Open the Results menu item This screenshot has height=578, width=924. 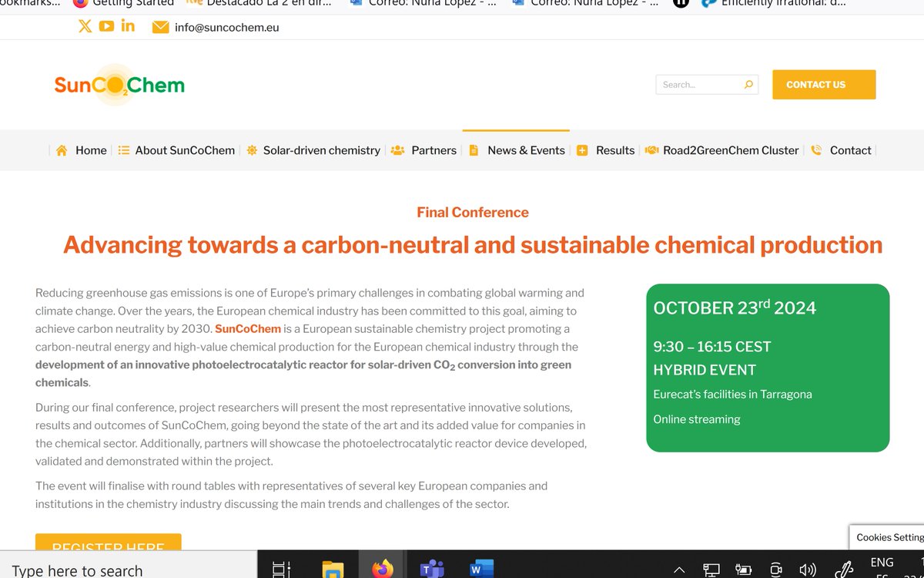tap(615, 150)
